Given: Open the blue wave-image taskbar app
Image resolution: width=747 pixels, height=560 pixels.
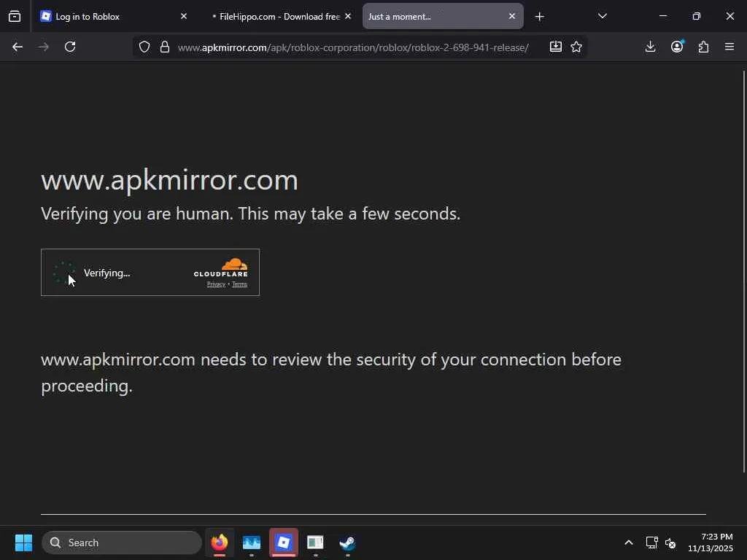Looking at the screenshot, I should coord(252,542).
